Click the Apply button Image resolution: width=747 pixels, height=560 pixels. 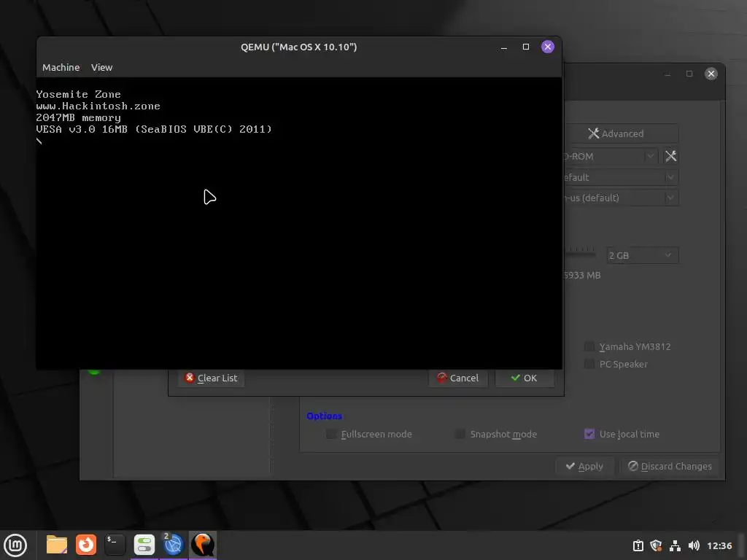pyautogui.click(x=584, y=466)
